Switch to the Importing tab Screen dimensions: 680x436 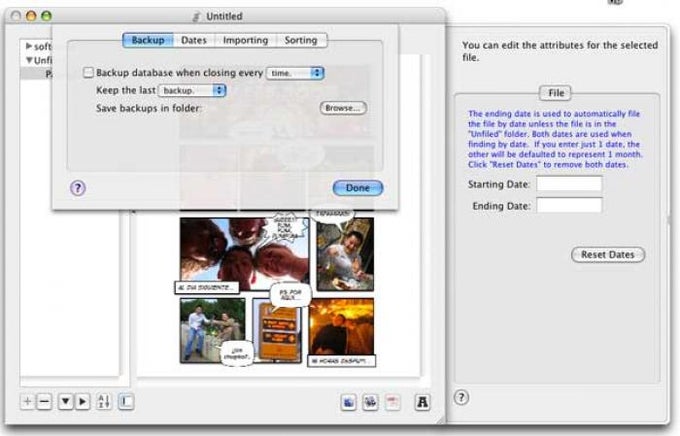click(245, 40)
